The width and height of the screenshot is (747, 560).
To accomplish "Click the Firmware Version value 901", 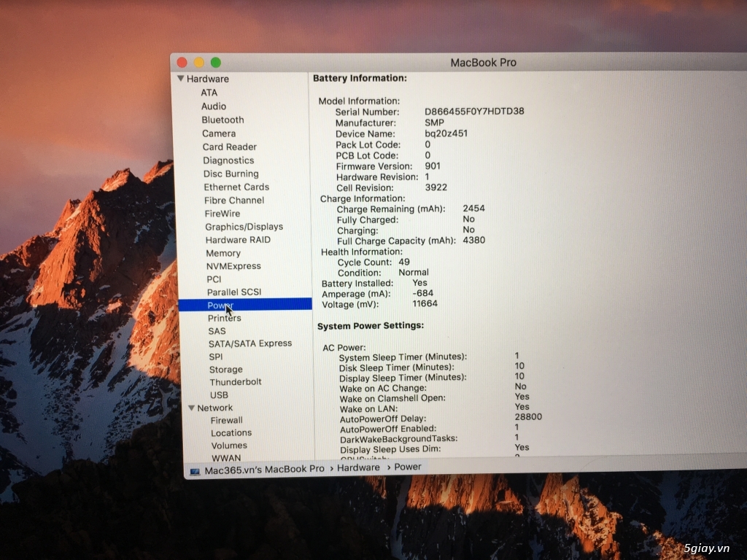I will [x=433, y=166].
